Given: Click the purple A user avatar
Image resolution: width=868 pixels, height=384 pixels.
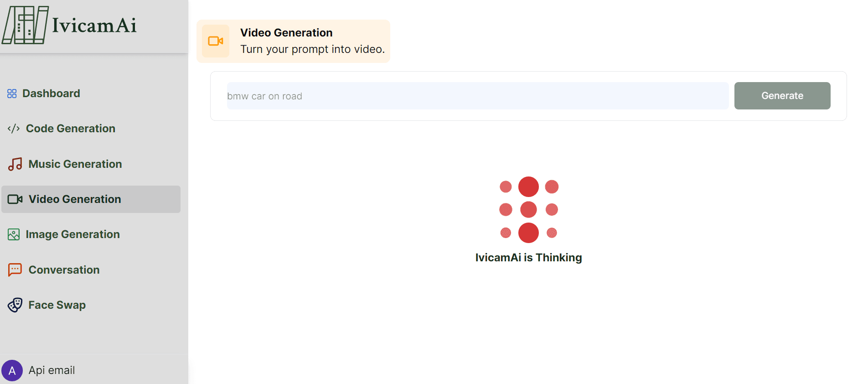Looking at the screenshot, I should tap(12, 370).
